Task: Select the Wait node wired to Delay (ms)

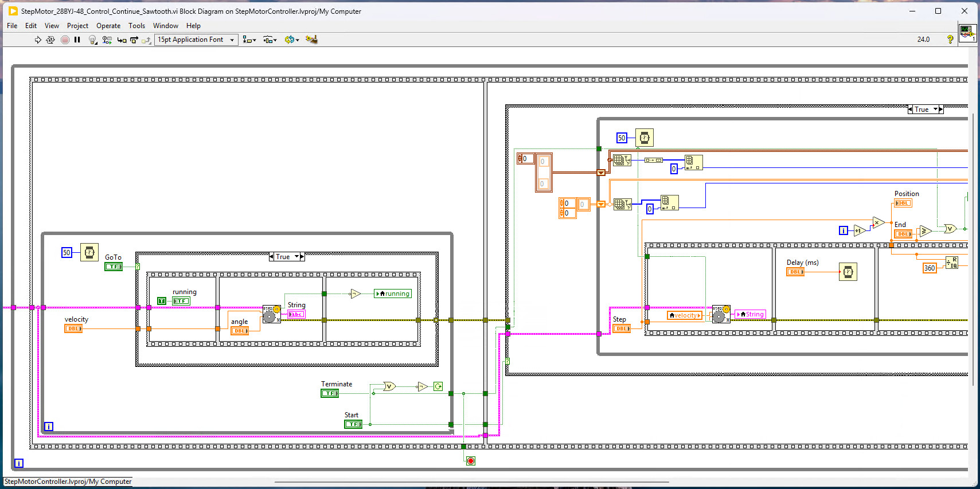Action: [x=848, y=272]
